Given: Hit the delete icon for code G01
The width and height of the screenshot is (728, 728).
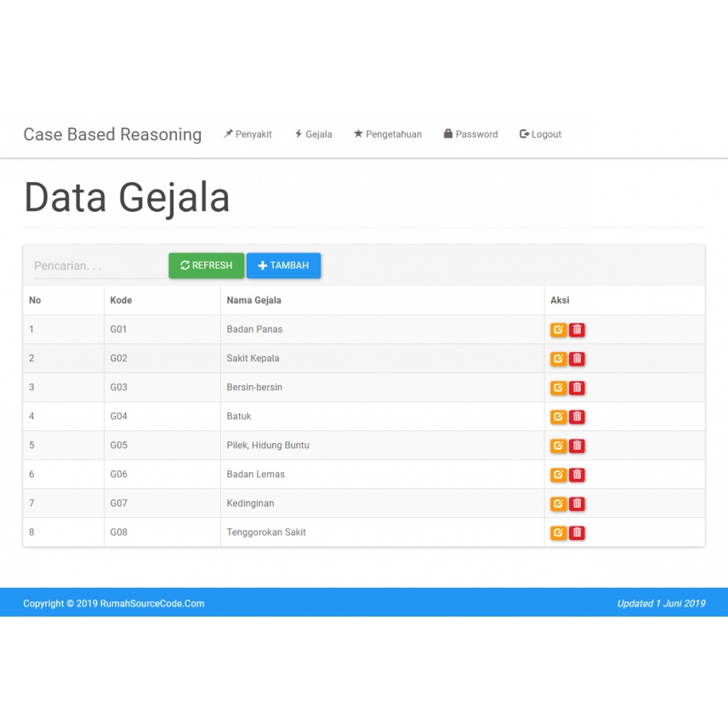Looking at the screenshot, I should pos(577,330).
